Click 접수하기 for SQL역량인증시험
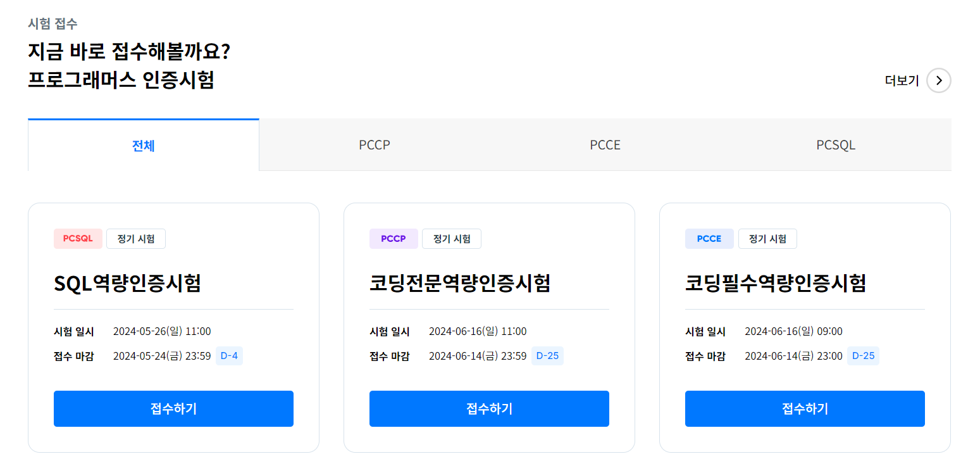 [173, 408]
